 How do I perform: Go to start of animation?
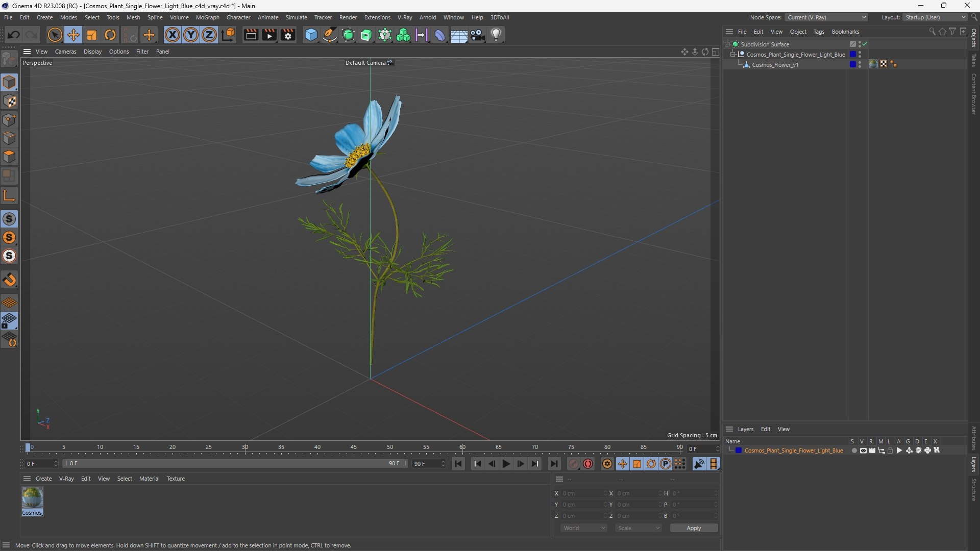[x=458, y=464]
